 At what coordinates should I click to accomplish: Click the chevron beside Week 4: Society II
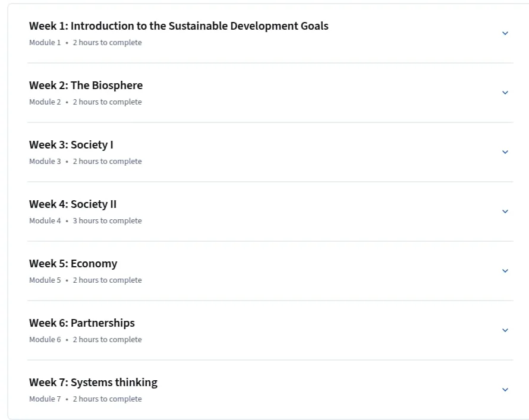(505, 211)
